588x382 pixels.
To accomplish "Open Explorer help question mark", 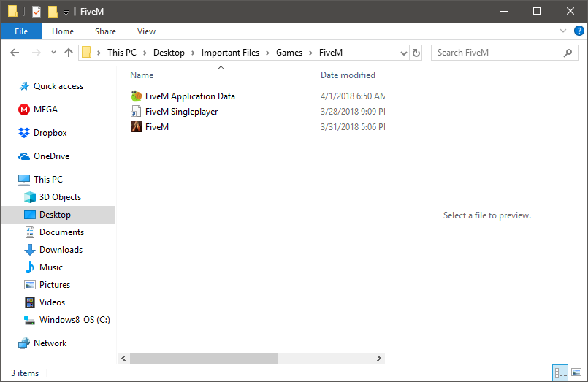I will [579, 31].
